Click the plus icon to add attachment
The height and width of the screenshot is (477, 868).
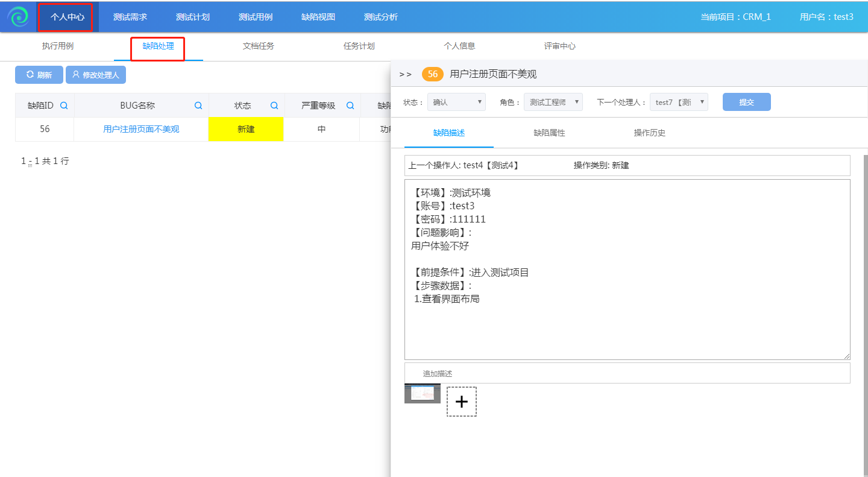(x=462, y=402)
